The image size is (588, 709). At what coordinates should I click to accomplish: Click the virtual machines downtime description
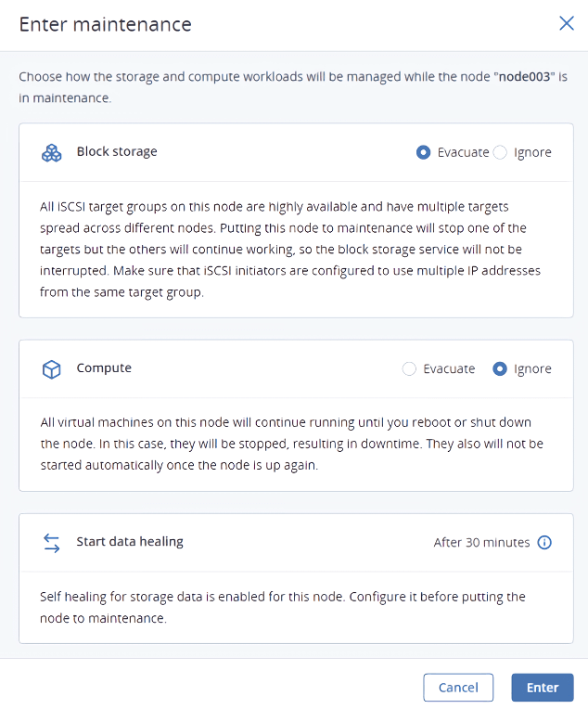click(x=290, y=445)
